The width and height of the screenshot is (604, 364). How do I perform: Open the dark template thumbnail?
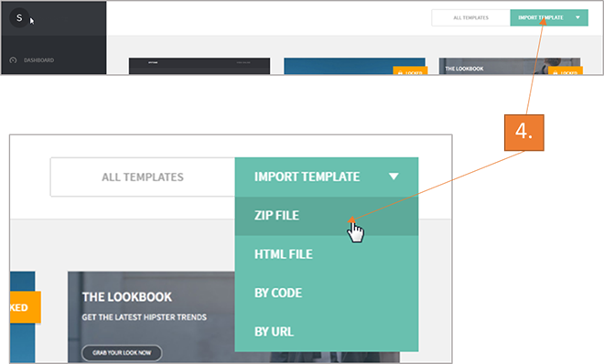click(200, 66)
